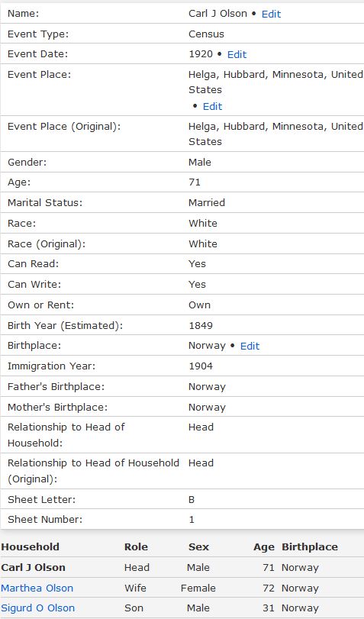Click the Sex column header
The width and height of the screenshot is (364, 619).
[x=198, y=546]
